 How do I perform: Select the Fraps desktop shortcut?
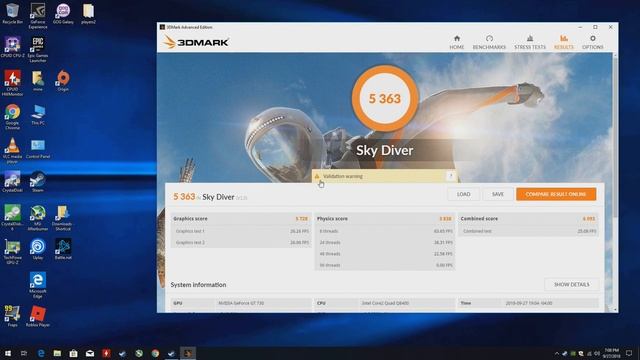click(12, 316)
